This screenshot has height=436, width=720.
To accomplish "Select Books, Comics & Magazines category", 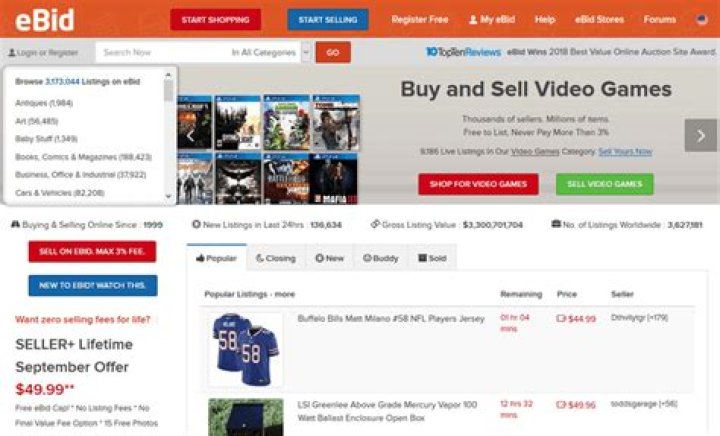I will tap(83, 157).
